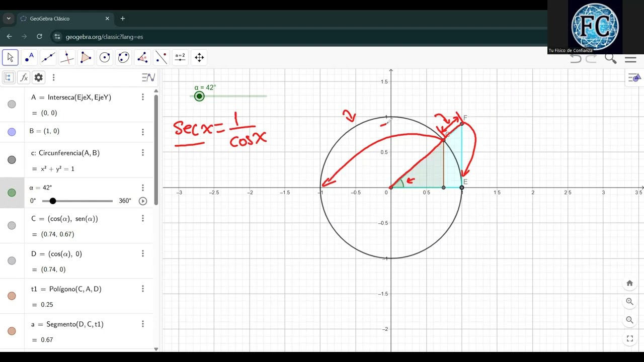Viewport: 644px width, 362px height.
Task: Go back in the browser
Action: [9, 37]
